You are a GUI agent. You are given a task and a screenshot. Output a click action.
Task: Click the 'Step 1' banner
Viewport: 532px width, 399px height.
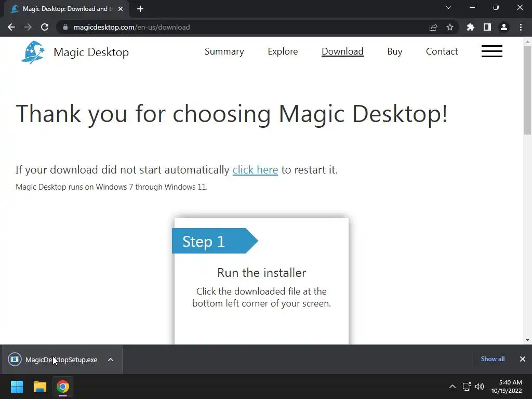click(x=215, y=241)
